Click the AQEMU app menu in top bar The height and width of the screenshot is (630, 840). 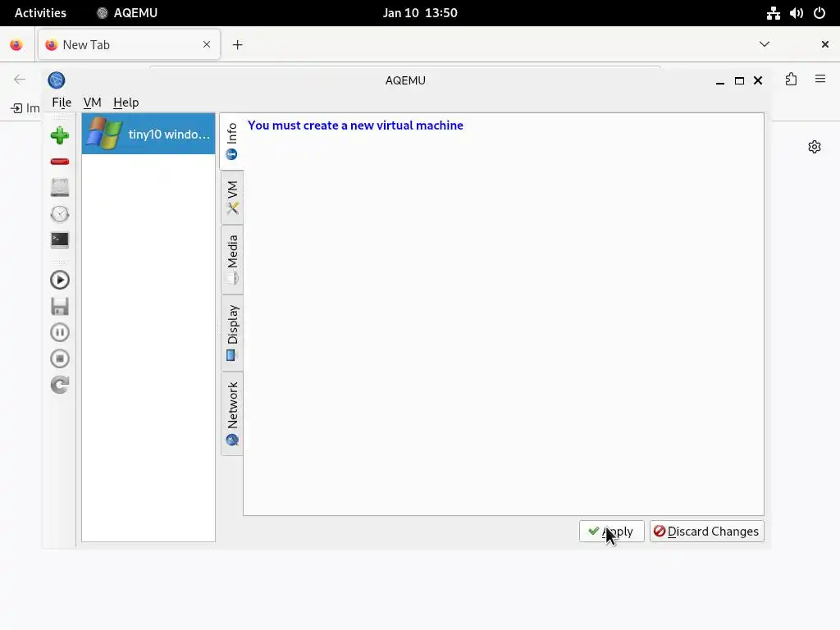point(127,13)
